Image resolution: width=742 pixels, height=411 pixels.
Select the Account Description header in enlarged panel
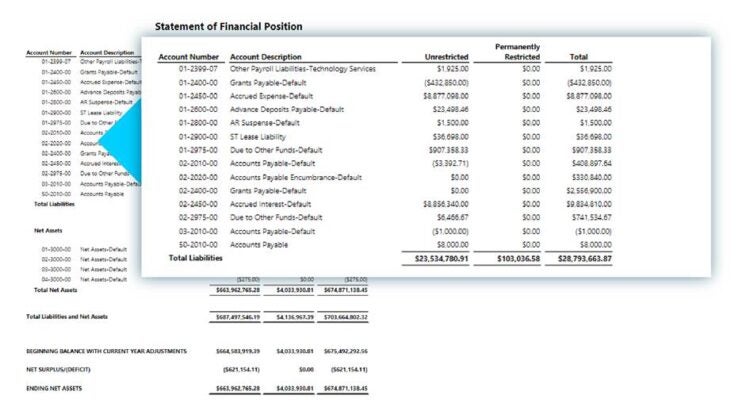point(265,57)
